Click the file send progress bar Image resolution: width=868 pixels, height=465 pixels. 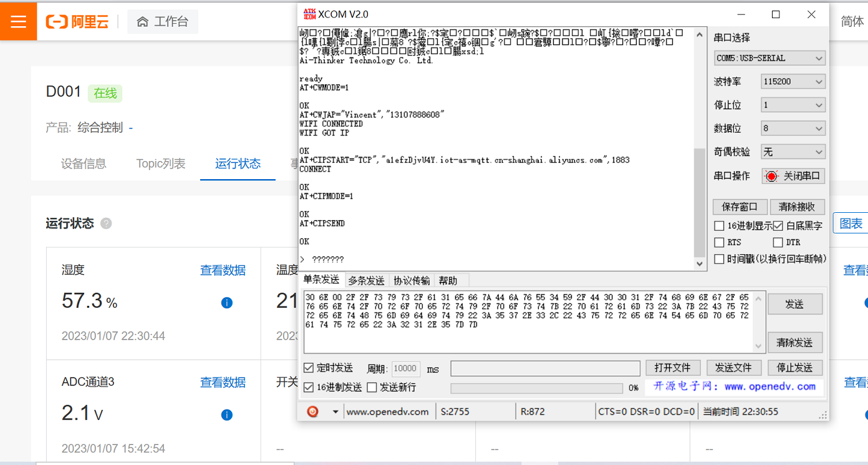click(x=536, y=388)
